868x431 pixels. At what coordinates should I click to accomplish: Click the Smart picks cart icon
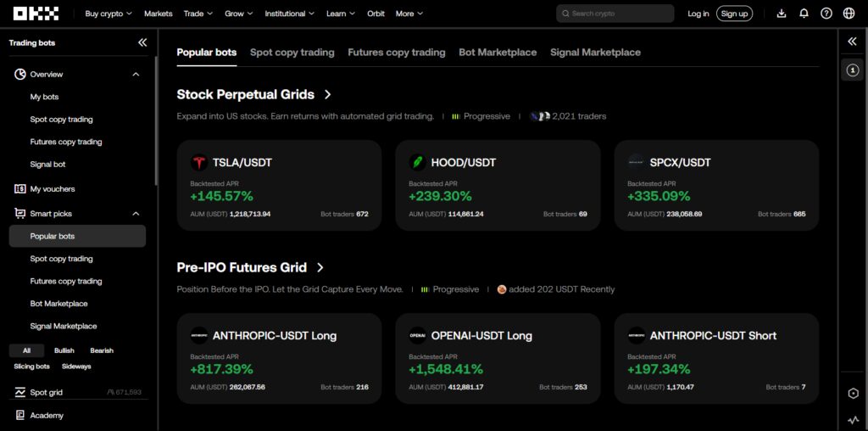(x=20, y=213)
